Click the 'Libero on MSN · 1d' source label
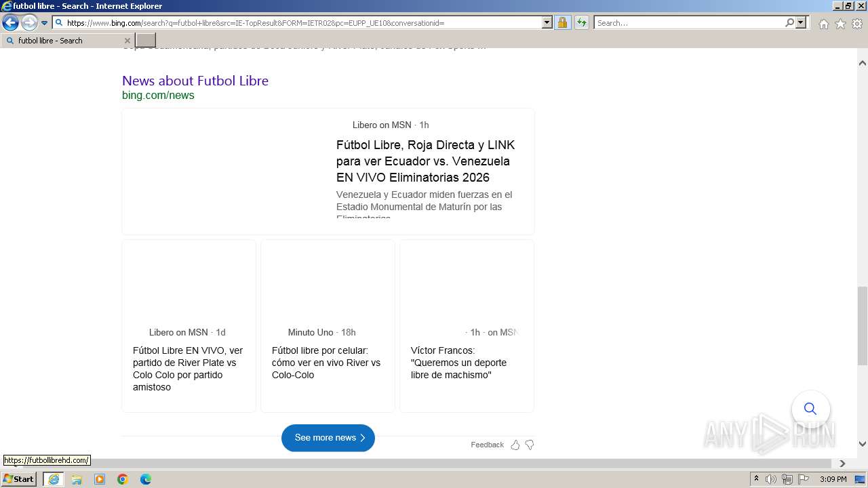Screen dimensions: 868x488 (x=187, y=332)
